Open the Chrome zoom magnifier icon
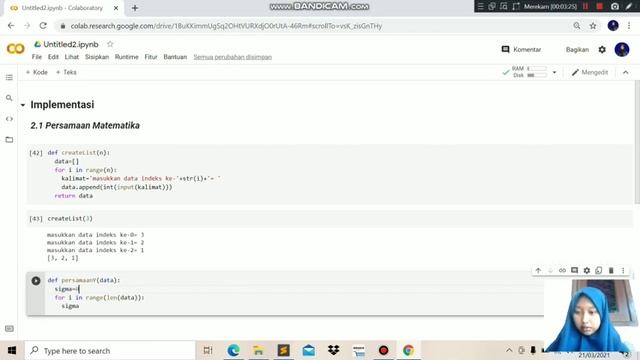Screen dimensions: 640x360 point(577,26)
